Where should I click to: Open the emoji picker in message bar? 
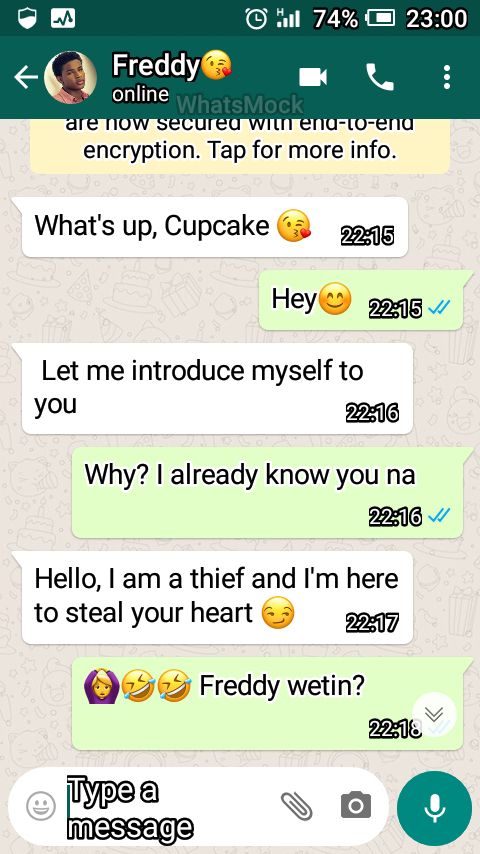click(x=41, y=806)
